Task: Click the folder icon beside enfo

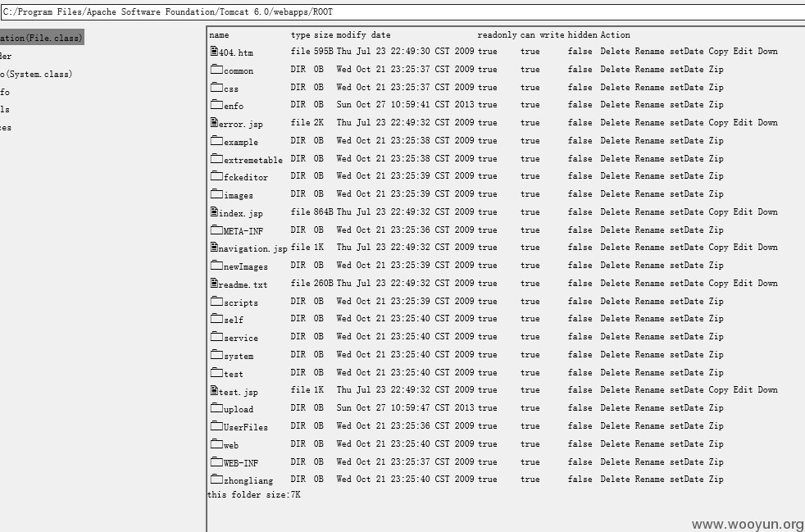Action: (216, 104)
